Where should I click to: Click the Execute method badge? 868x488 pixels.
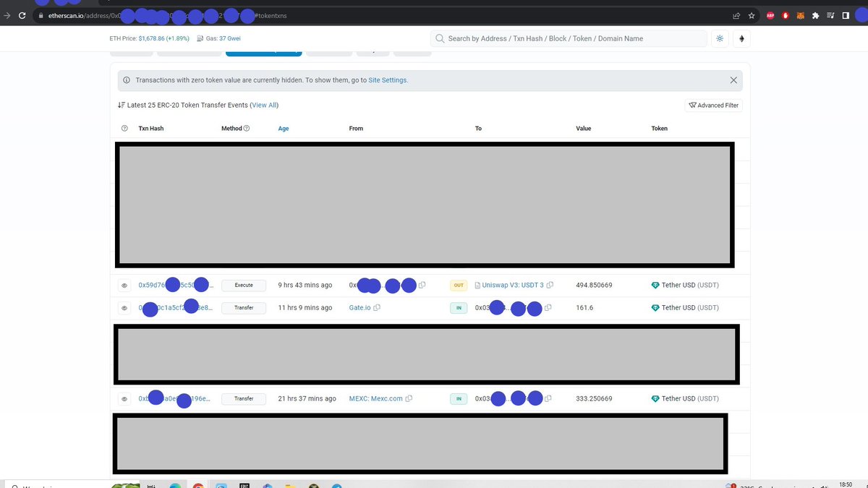pyautogui.click(x=244, y=285)
